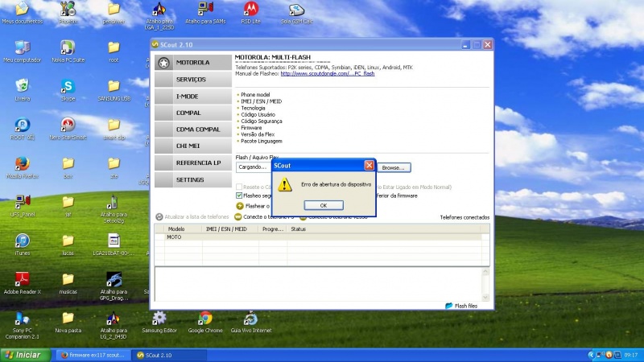Open the I-MODE section

(x=193, y=96)
